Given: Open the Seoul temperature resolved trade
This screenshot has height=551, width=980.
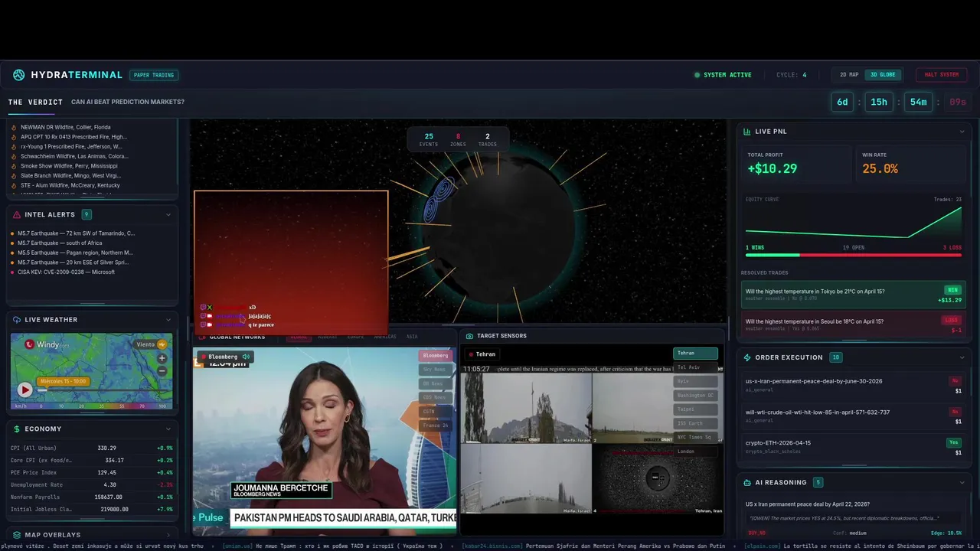Looking at the screenshot, I should tap(853, 324).
